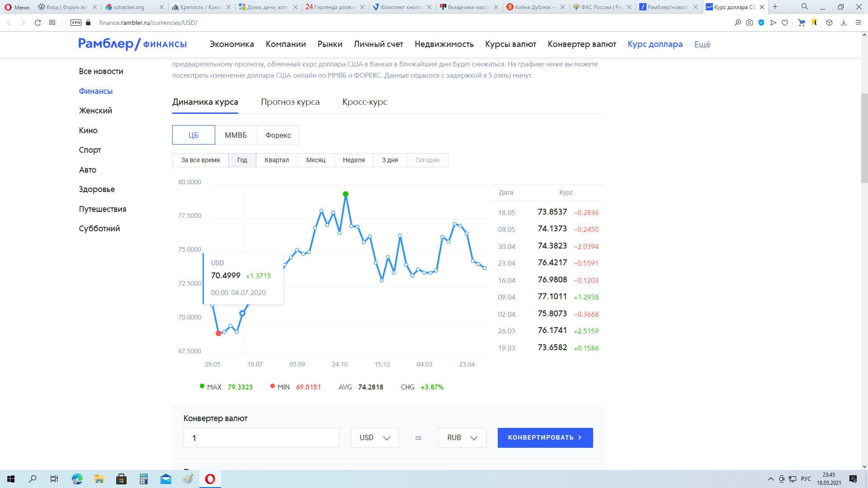Switch to the Кросс-курс tab

(365, 102)
